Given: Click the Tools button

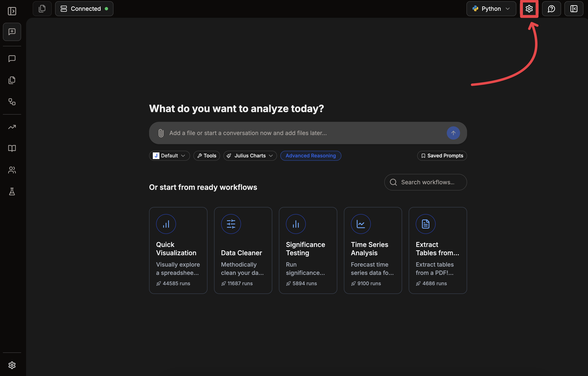Looking at the screenshot, I should point(206,156).
